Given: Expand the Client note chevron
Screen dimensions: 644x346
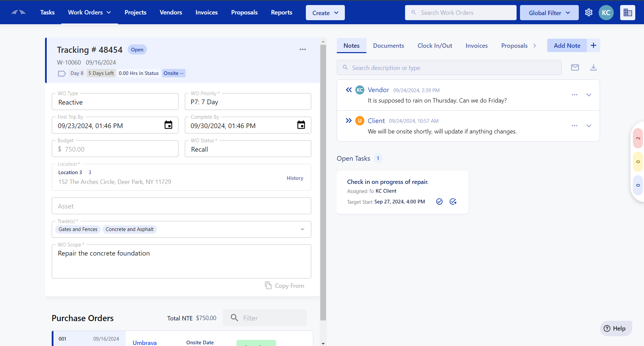Looking at the screenshot, I should point(589,126).
